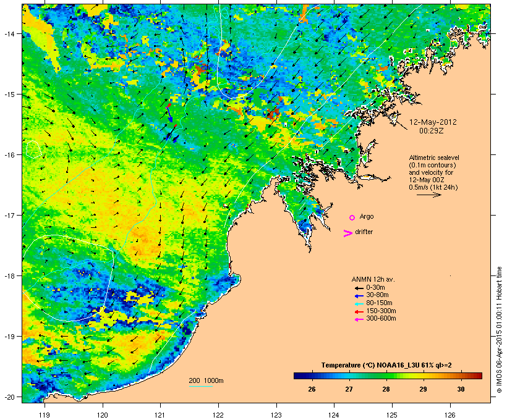507x420 pixels.
Task: Click the longitude axis label 123
Action: 276,415
